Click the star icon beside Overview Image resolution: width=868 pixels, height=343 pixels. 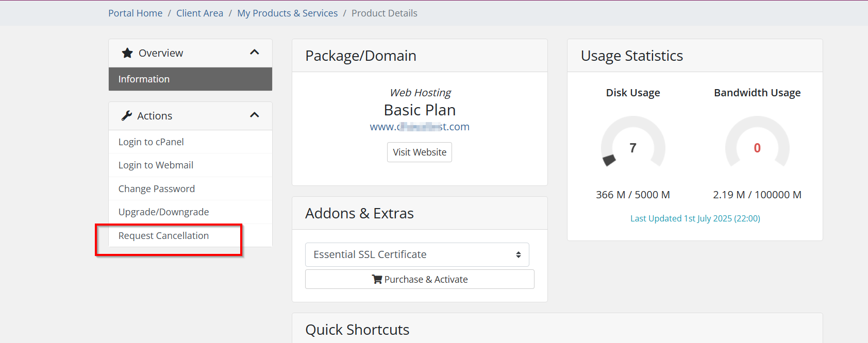tap(127, 53)
